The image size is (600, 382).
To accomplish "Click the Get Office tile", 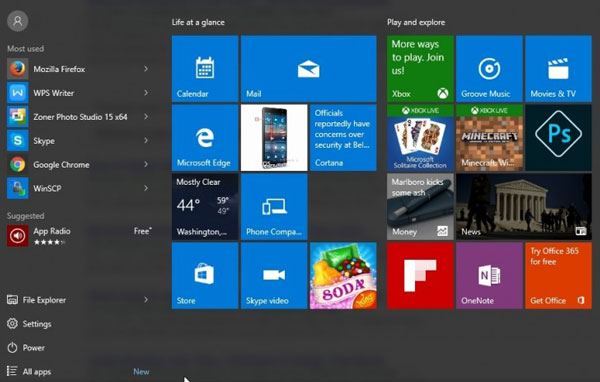I will click(x=558, y=275).
